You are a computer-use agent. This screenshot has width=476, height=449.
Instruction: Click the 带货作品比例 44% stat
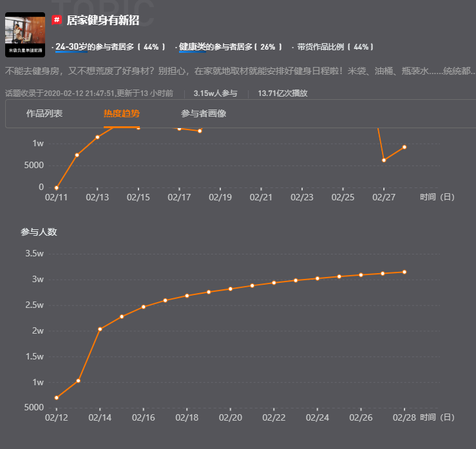335,47
